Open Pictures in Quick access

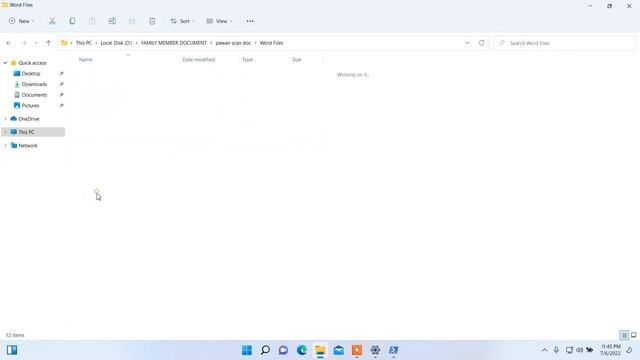pos(30,105)
